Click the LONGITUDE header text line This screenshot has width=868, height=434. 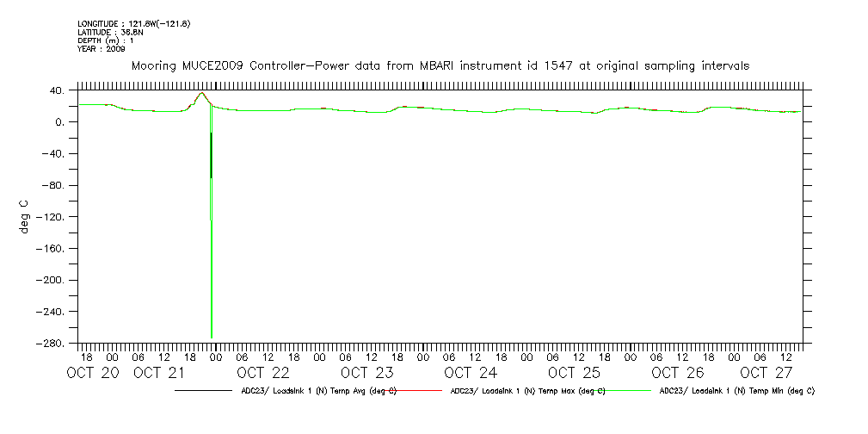click(133, 23)
